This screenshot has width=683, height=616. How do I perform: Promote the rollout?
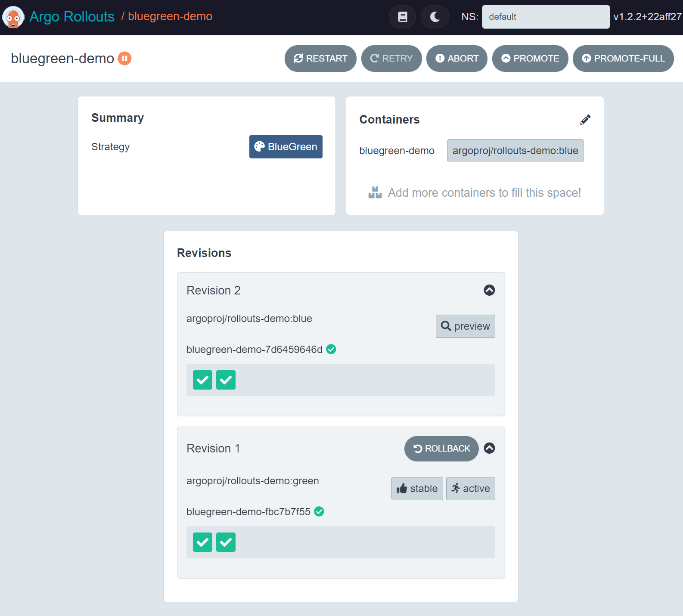coord(530,59)
